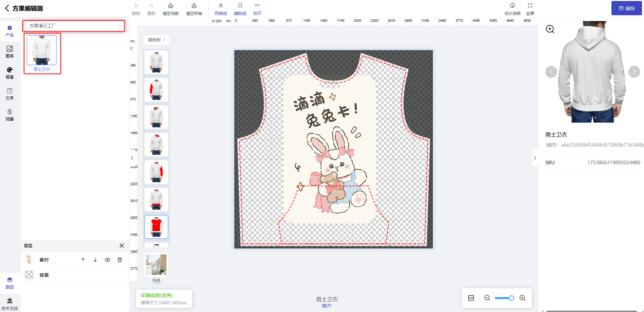Save the design with 保存

[x=627, y=8]
